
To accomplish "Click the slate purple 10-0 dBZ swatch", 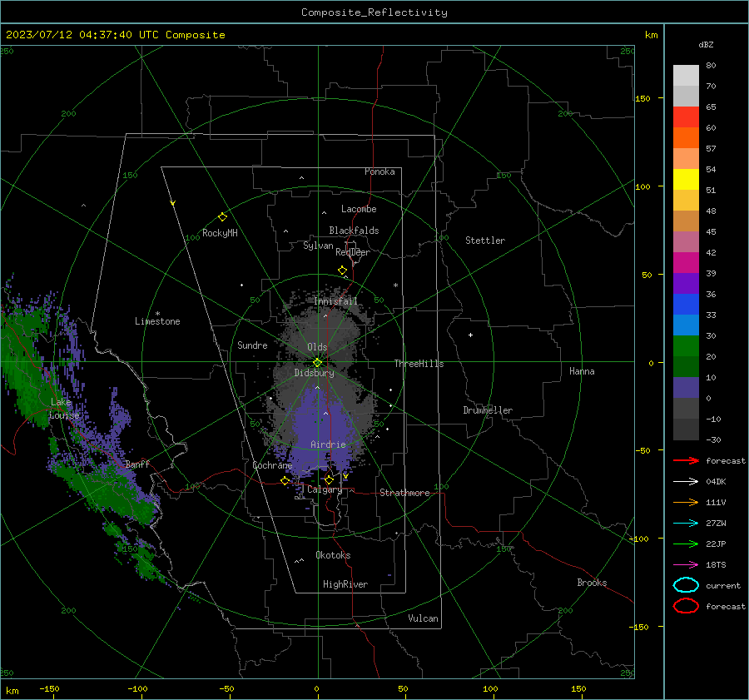I will click(x=686, y=387).
